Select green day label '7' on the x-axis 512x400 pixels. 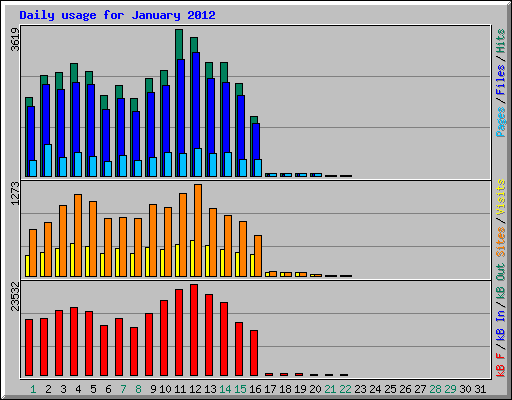click(123, 389)
